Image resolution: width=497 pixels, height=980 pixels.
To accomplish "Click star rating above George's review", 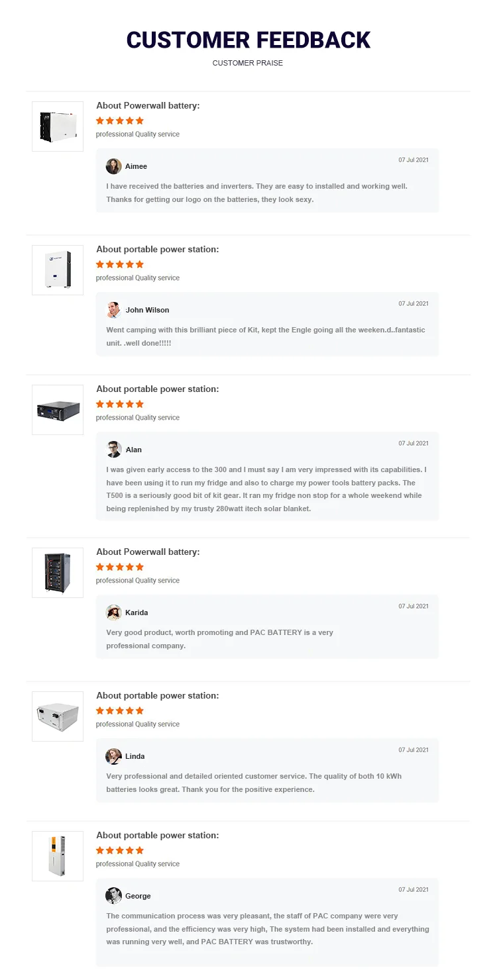I will (120, 850).
